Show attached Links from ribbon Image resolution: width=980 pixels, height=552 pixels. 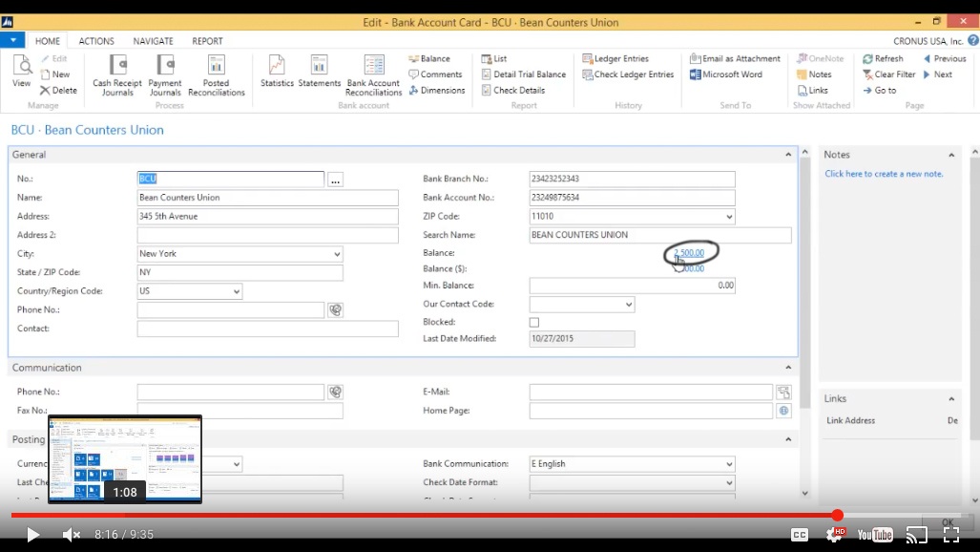point(812,90)
